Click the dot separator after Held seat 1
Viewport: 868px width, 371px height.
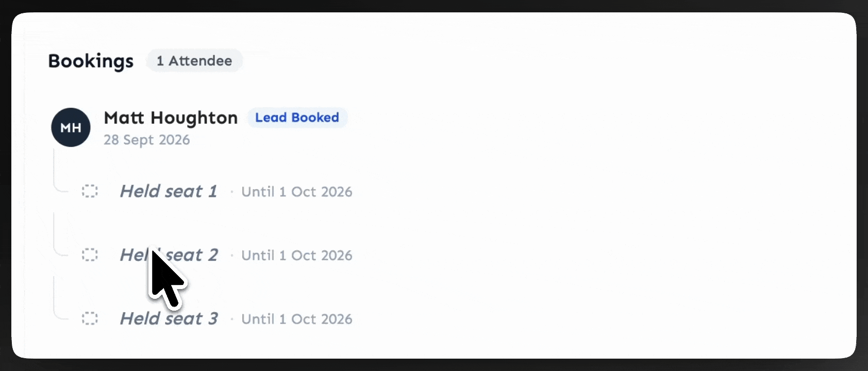point(232,192)
